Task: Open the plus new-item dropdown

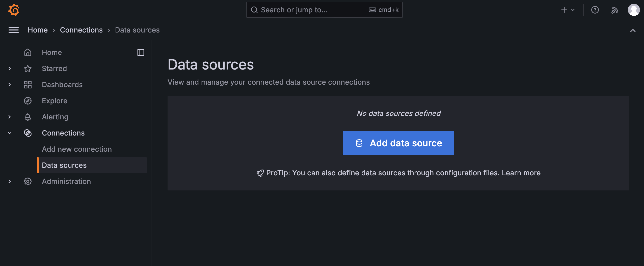Action: 568,10
